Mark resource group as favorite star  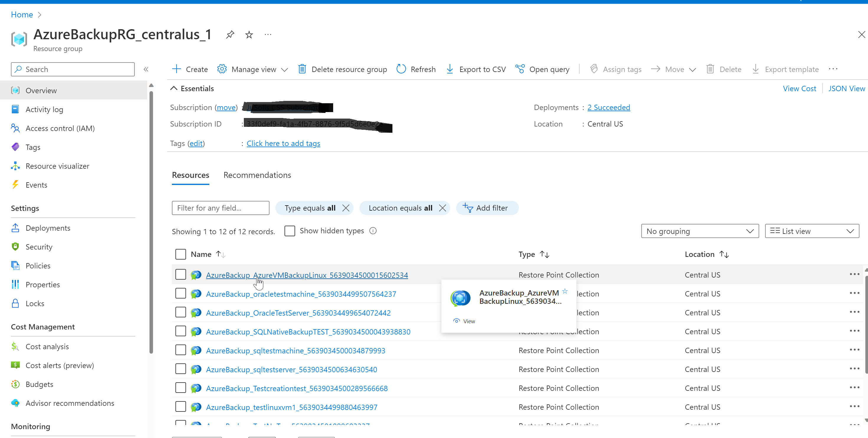[249, 35]
